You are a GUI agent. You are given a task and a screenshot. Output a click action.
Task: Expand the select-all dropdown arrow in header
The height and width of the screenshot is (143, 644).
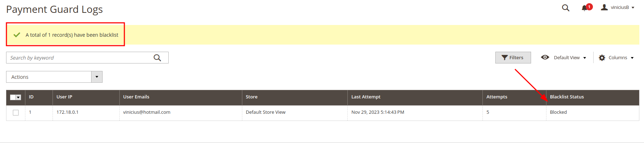point(19,97)
